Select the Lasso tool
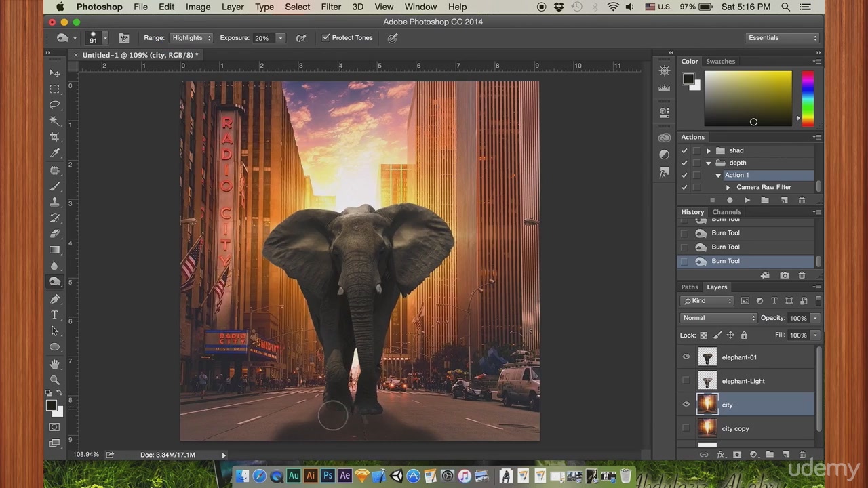 pos(54,104)
